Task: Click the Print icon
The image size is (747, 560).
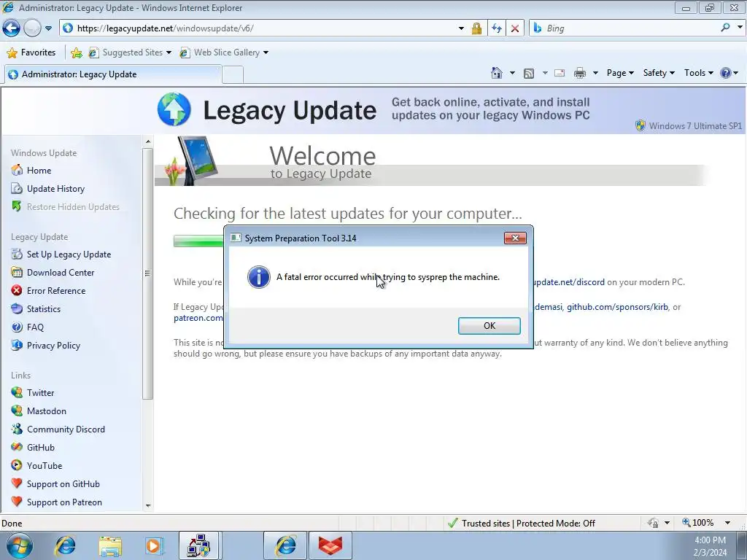Action: tap(580, 73)
